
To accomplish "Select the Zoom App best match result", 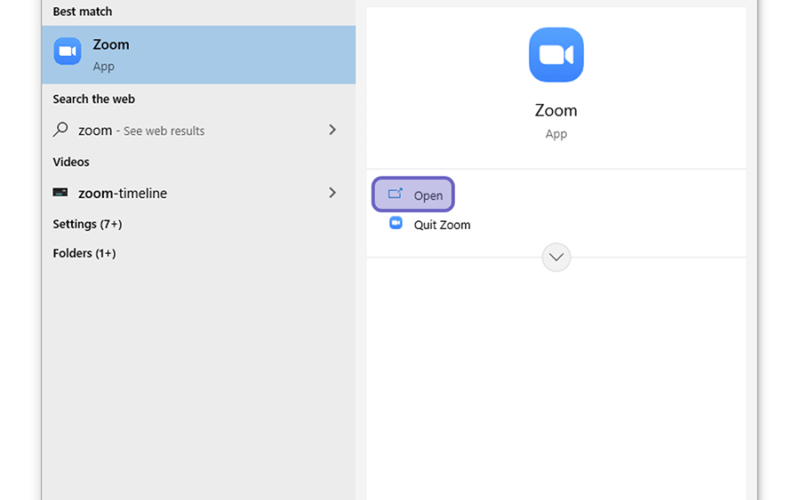I will (199, 55).
